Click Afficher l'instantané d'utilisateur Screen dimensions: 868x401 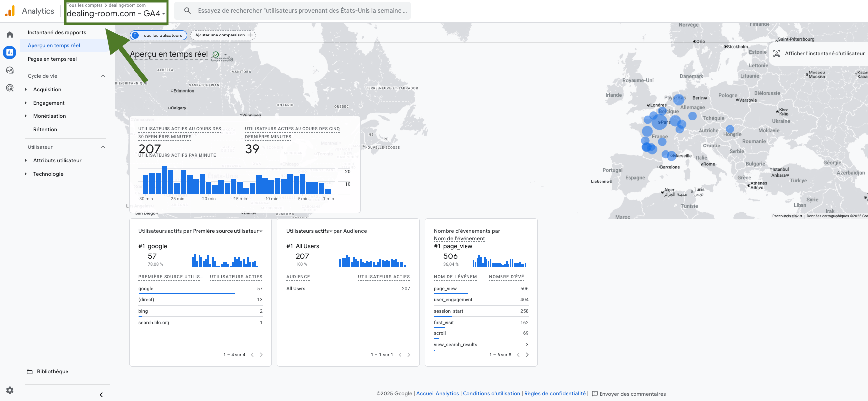(819, 53)
